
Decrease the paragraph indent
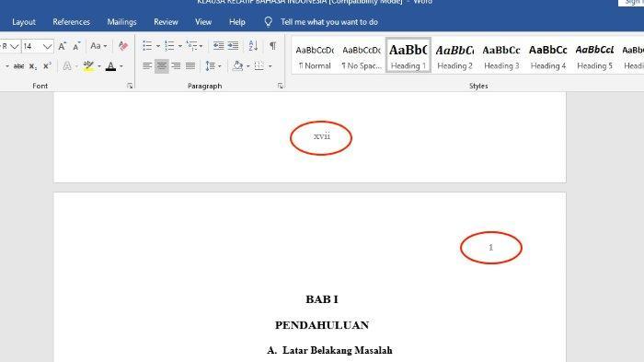[x=219, y=46]
